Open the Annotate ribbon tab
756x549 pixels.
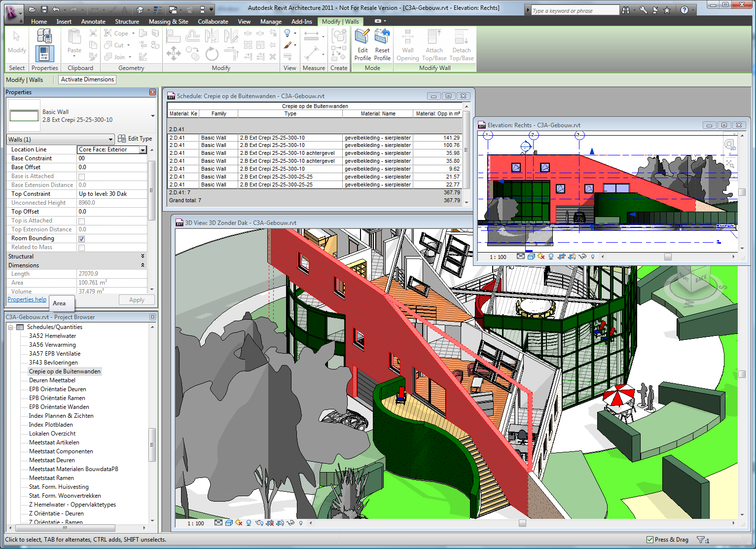93,22
